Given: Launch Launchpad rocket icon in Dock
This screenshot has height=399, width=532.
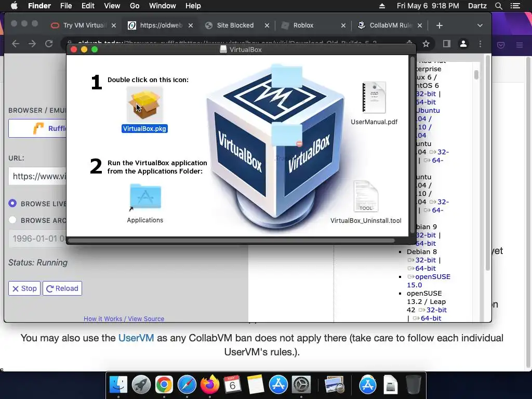Looking at the screenshot, I should (141, 385).
